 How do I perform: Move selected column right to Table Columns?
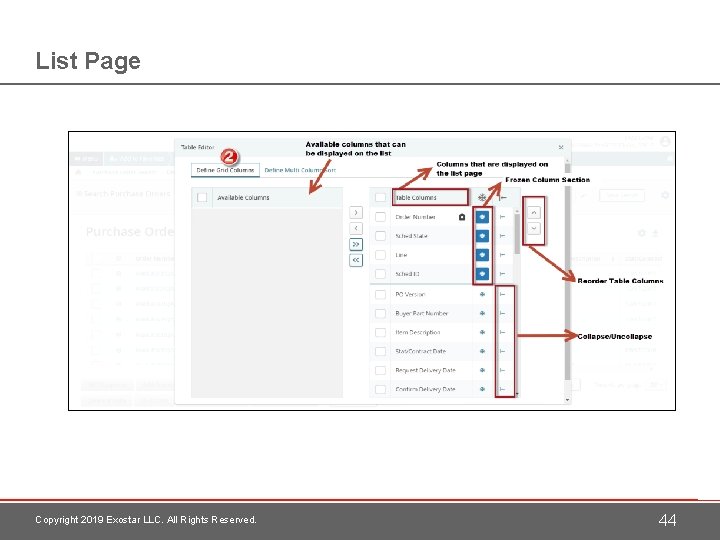pyautogui.click(x=356, y=213)
